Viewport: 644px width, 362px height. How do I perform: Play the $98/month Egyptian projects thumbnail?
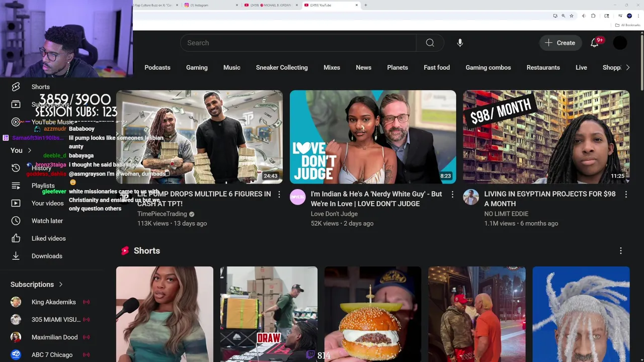546,137
